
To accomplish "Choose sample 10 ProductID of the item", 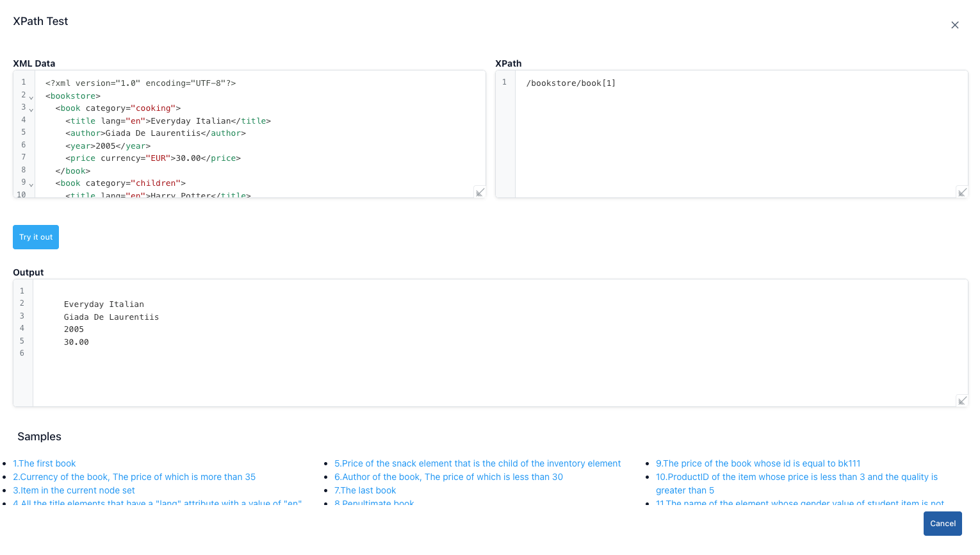I will (x=796, y=477).
